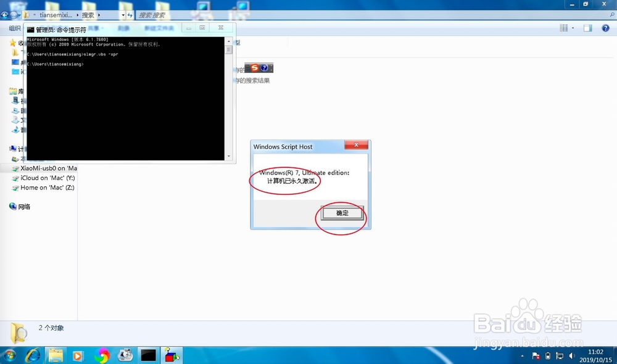Select Favorites star in navigation pane
617x364 pixels.
click(12, 43)
